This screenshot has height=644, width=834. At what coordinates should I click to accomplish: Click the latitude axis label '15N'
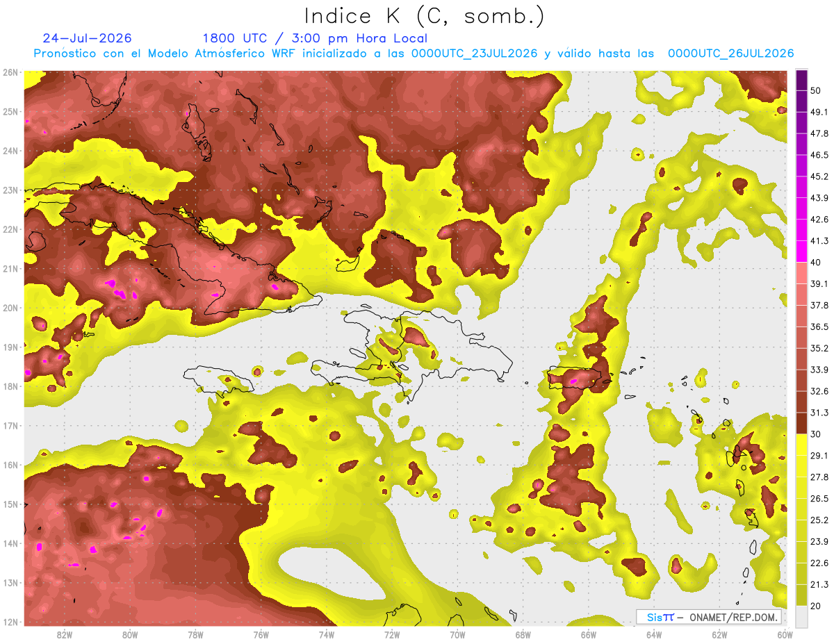pos(10,504)
